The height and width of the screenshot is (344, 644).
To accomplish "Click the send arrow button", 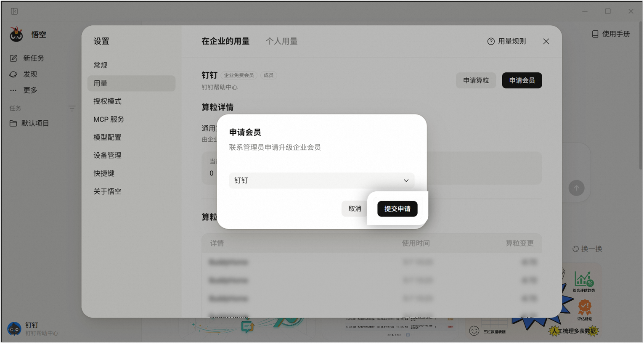I will pos(576,188).
